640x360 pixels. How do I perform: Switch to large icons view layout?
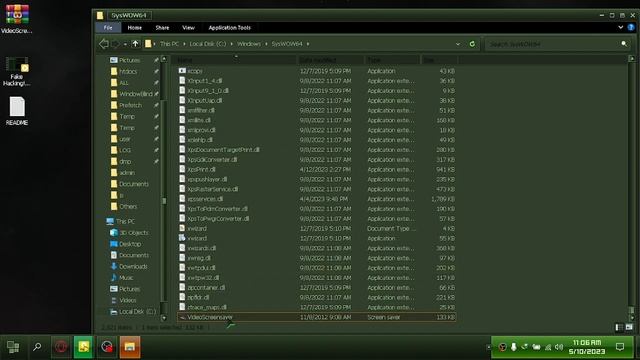pos(629,327)
